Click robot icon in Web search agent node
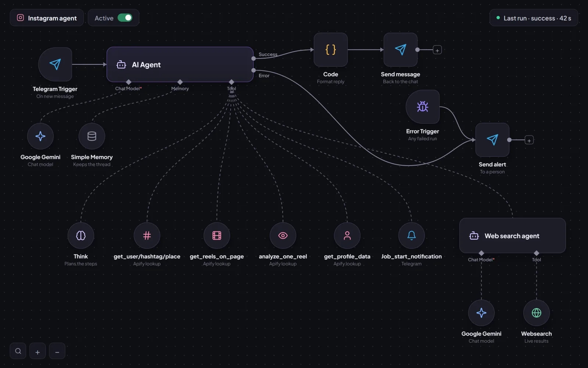The width and height of the screenshot is (588, 368). 474,236
